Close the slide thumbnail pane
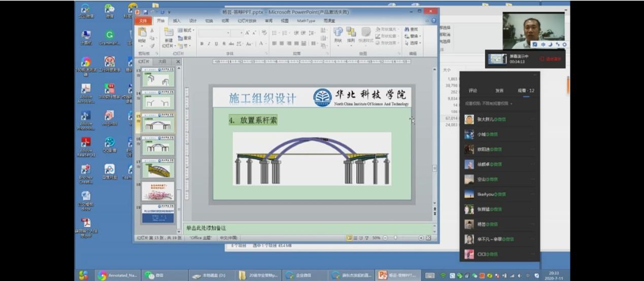This screenshot has width=644, height=281. pos(178,61)
